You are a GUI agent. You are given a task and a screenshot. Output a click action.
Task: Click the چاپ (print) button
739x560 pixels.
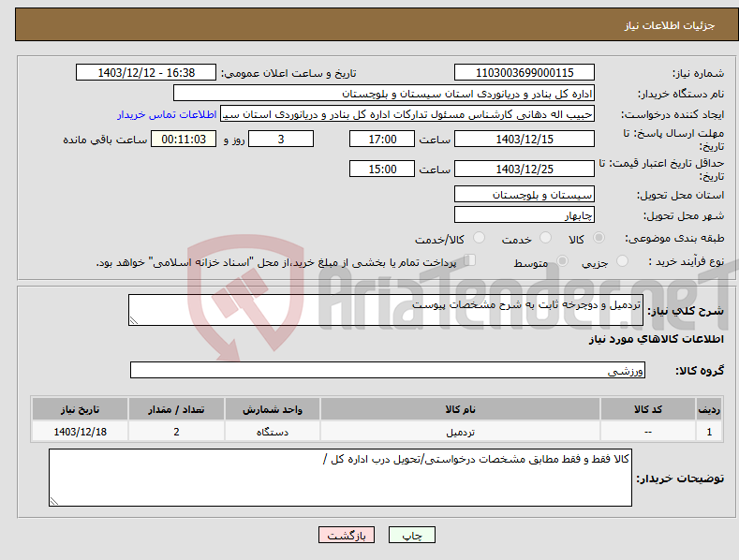coord(411,535)
